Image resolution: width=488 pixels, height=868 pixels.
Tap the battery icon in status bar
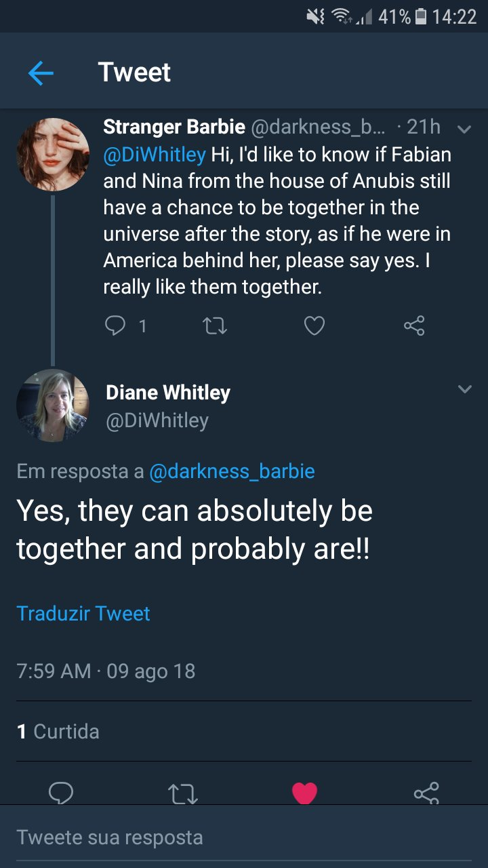coord(421,16)
